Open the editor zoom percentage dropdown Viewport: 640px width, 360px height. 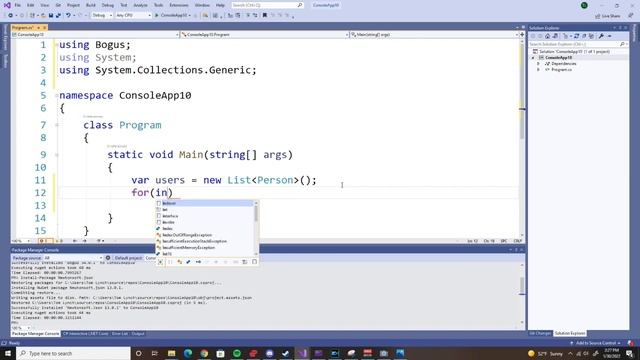(x=21, y=241)
